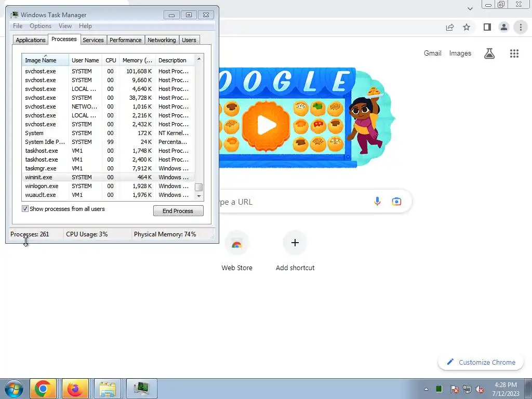Switch to the Processes tab
Viewport: 532px width, 399px height.
64,39
